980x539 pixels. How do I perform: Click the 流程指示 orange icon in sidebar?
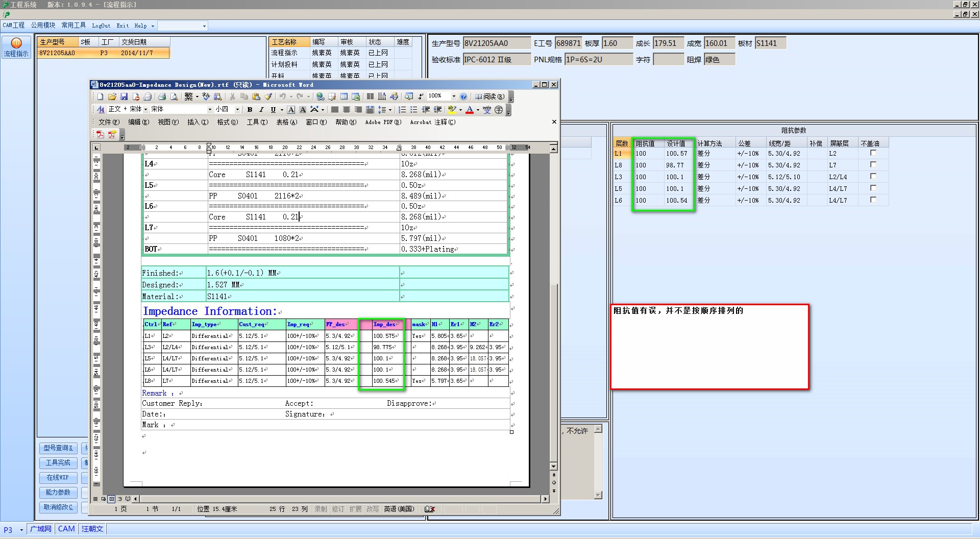click(16, 43)
